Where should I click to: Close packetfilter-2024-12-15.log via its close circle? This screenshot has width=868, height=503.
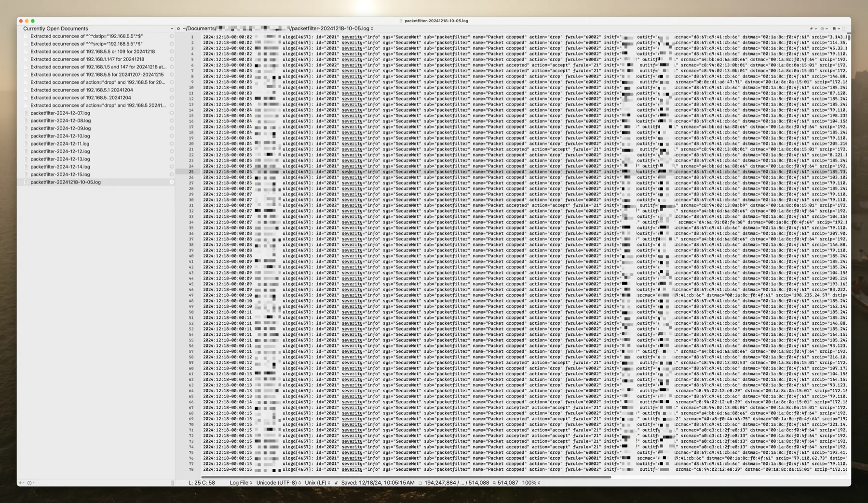[x=172, y=174]
